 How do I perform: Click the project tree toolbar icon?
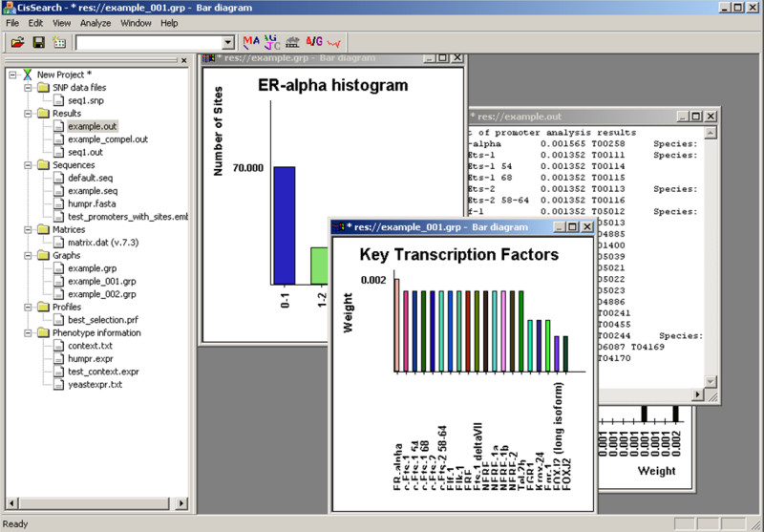click(x=59, y=42)
